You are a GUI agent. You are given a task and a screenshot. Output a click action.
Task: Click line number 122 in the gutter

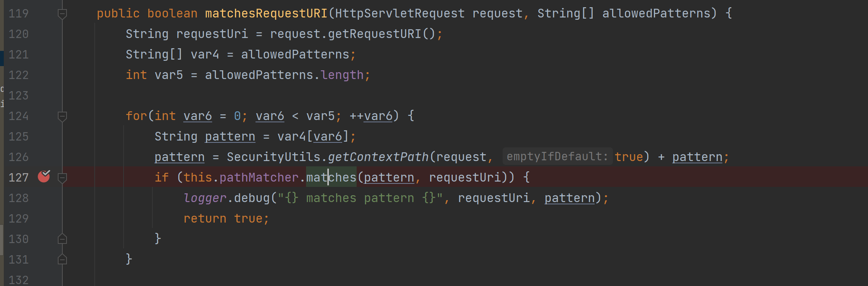point(19,75)
